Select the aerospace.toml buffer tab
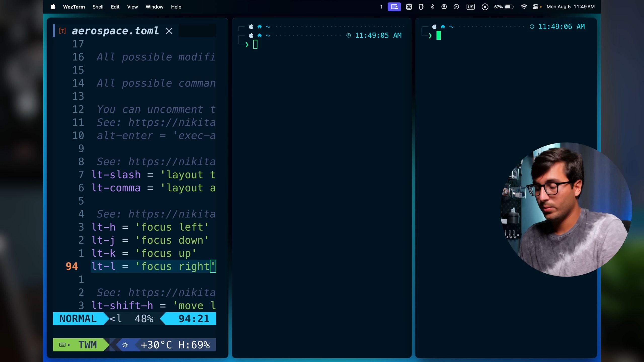 pyautogui.click(x=115, y=31)
